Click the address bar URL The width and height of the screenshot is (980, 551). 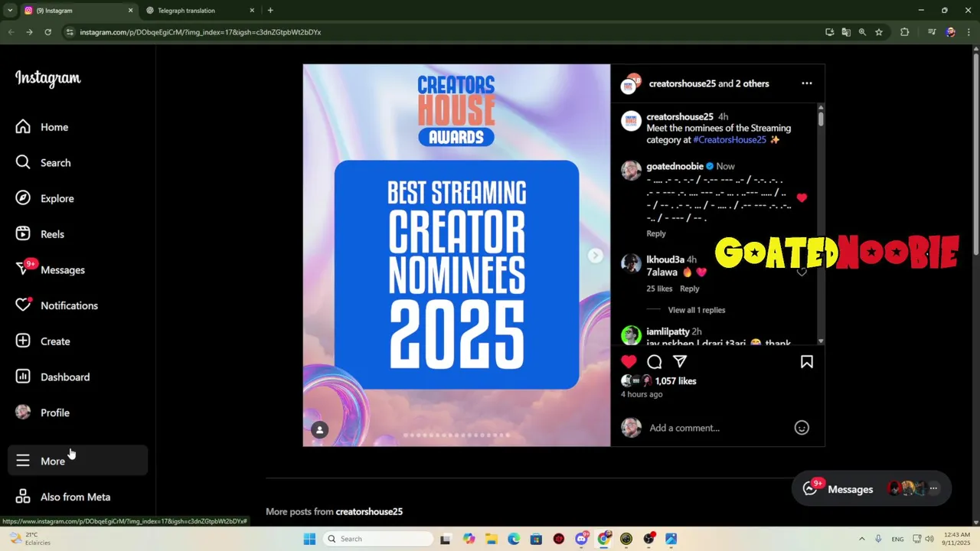201,32
